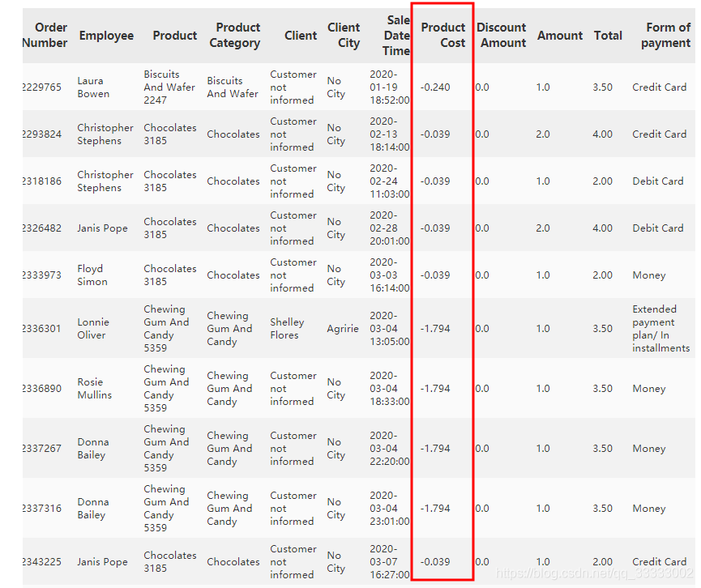701x588 pixels.
Task: Select the Sale Date Time column header
Action: [396, 36]
